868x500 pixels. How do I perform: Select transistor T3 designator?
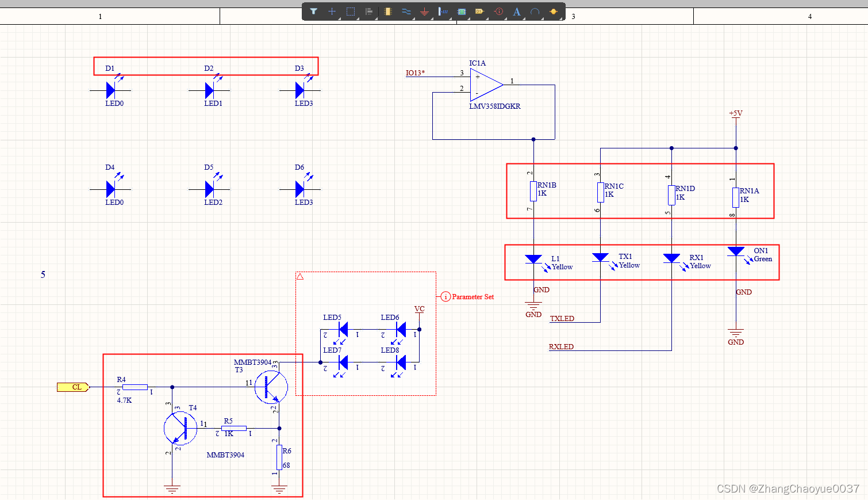pos(239,370)
